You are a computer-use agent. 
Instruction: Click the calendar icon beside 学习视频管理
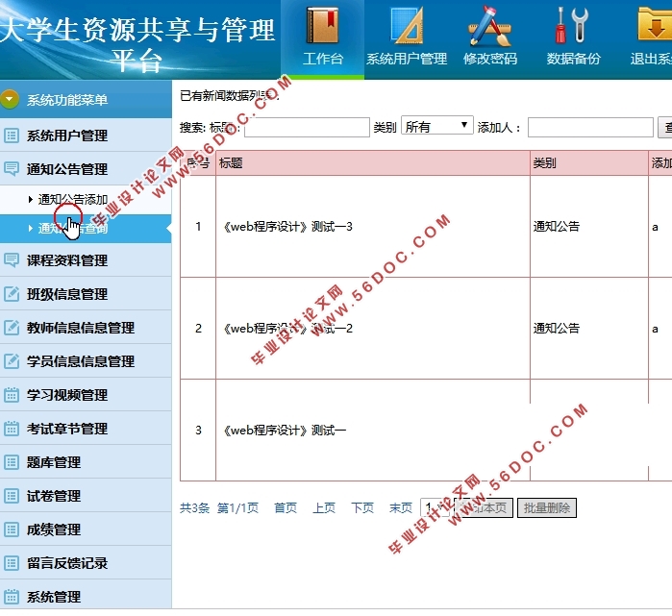point(12,395)
